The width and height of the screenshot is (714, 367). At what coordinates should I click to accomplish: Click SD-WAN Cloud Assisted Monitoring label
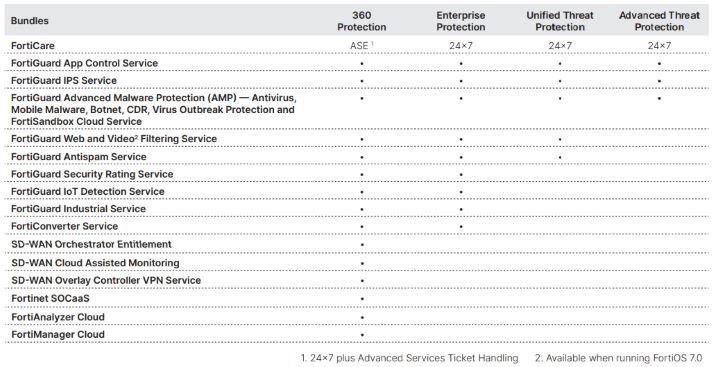[x=95, y=263]
